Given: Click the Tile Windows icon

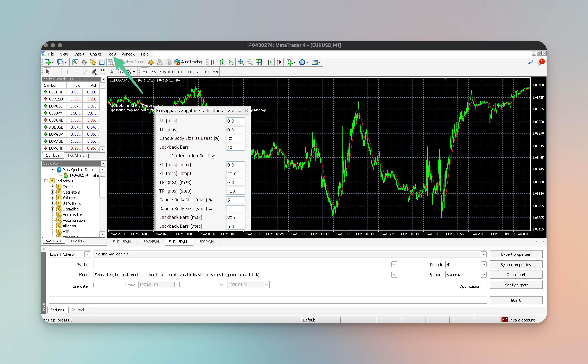Looking at the screenshot, I should (x=259, y=62).
